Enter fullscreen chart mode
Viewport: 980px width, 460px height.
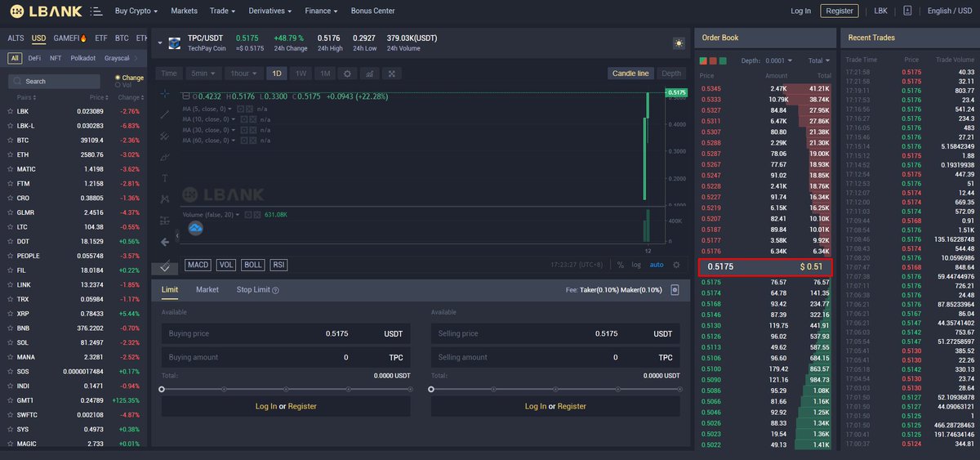pos(392,74)
